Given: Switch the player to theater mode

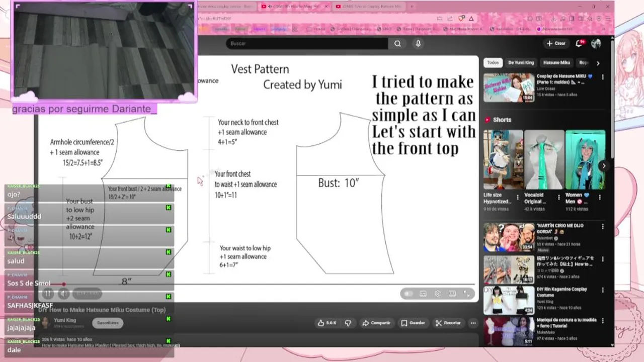Looking at the screenshot, I should [452, 294].
